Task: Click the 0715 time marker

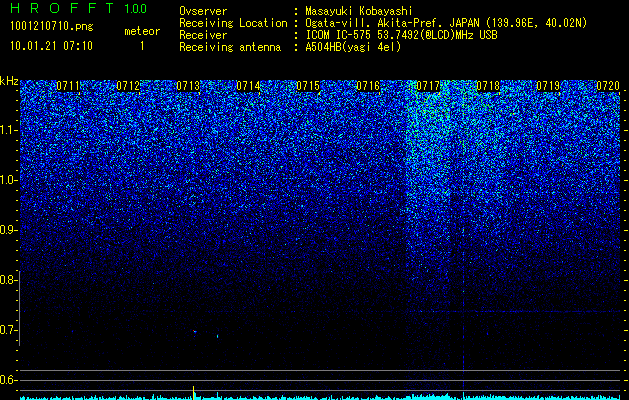Action: click(x=308, y=86)
